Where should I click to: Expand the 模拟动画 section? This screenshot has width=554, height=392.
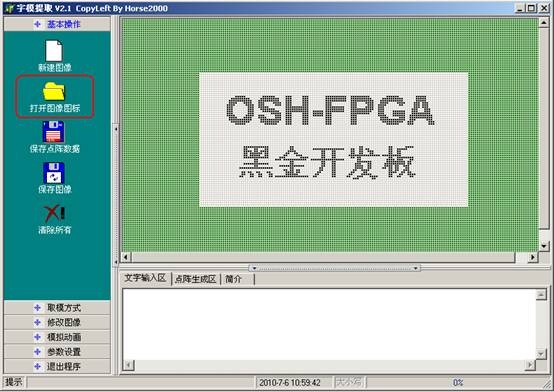pyautogui.click(x=57, y=337)
